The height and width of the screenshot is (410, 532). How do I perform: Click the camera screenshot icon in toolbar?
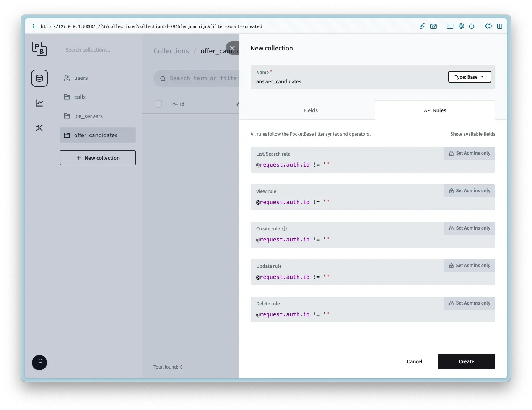click(433, 26)
